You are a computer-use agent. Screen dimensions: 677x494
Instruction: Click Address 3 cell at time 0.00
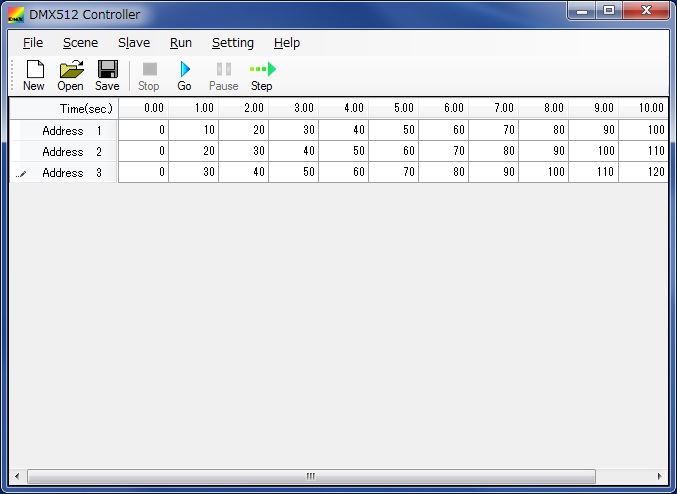[143, 172]
